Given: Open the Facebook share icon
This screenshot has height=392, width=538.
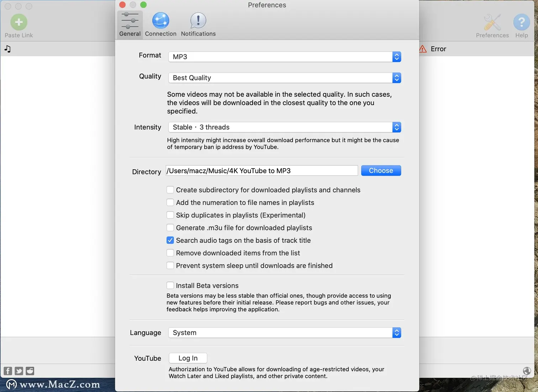Looking at the screenshot, I should click(x=8, y=371).
